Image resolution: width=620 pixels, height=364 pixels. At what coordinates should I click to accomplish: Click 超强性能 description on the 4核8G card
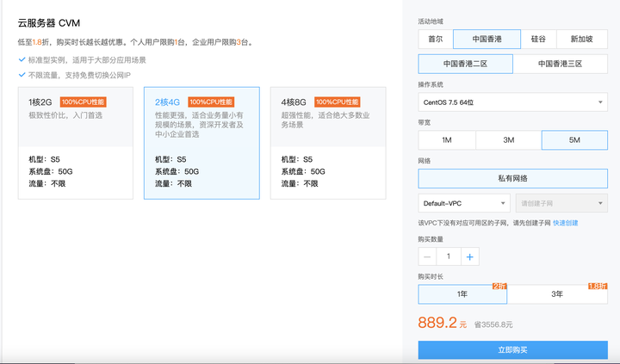(325, 120)
